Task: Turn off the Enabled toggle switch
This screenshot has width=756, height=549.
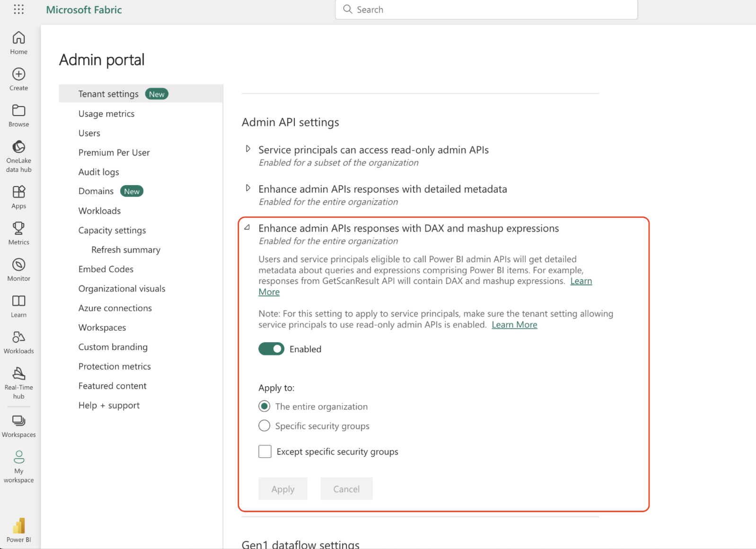Action: [271, 349]
